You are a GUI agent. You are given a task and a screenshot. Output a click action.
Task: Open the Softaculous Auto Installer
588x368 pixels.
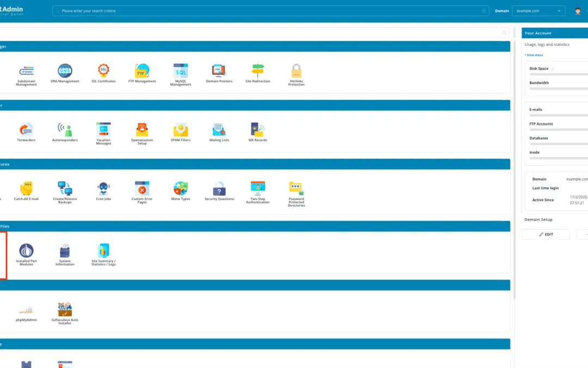click(x=65, y=311)
